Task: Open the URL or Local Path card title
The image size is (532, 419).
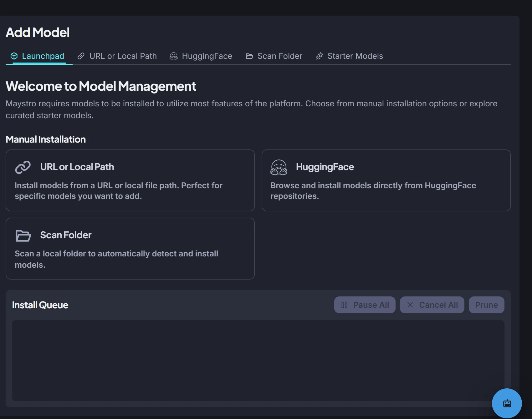Action: 77,167
